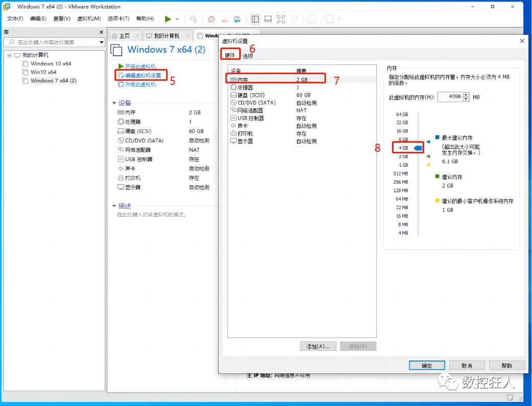
Task: Close the 库 library panel
Action: [x=101, y=32]
